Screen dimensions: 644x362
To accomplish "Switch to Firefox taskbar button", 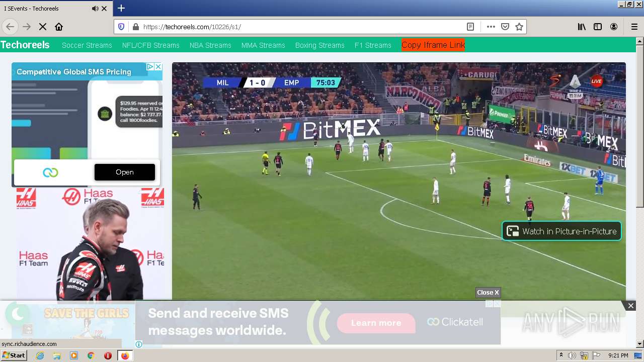I will pos(125,355).
